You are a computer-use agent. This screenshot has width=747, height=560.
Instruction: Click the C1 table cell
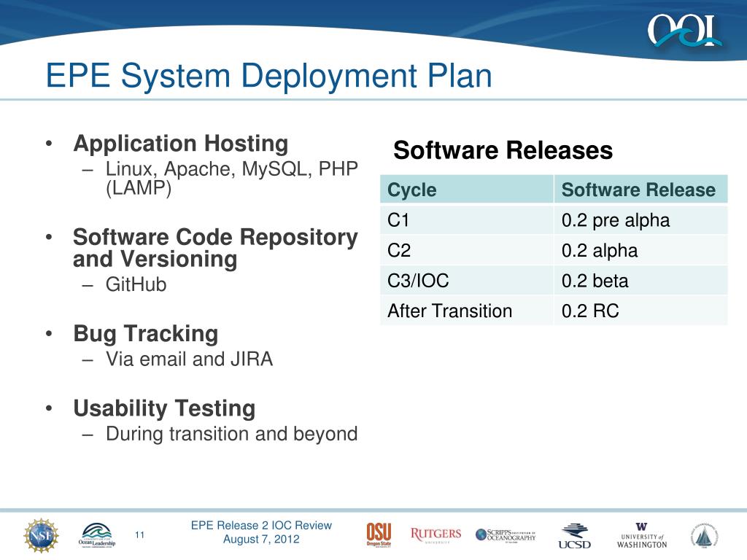(x=467, y=220)
